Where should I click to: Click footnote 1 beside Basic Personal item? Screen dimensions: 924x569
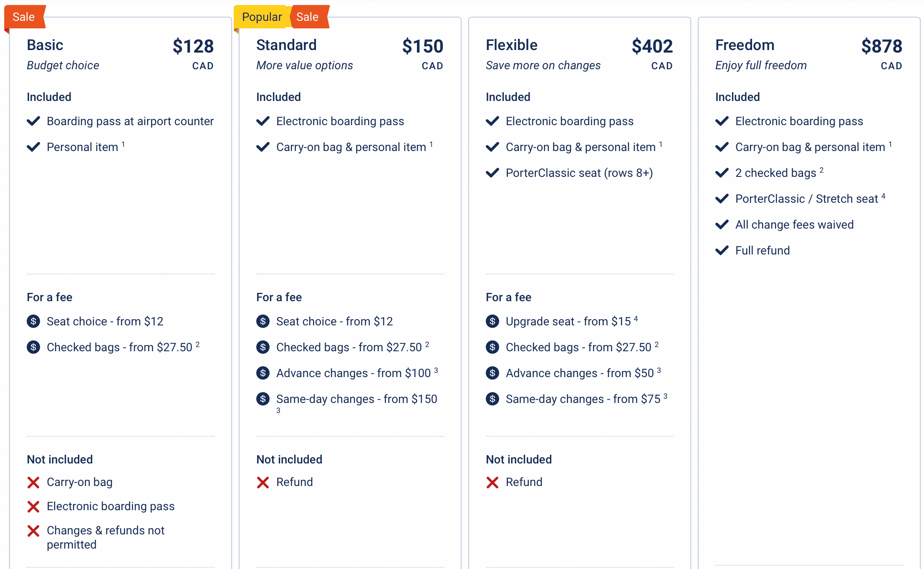pos(123,144)
